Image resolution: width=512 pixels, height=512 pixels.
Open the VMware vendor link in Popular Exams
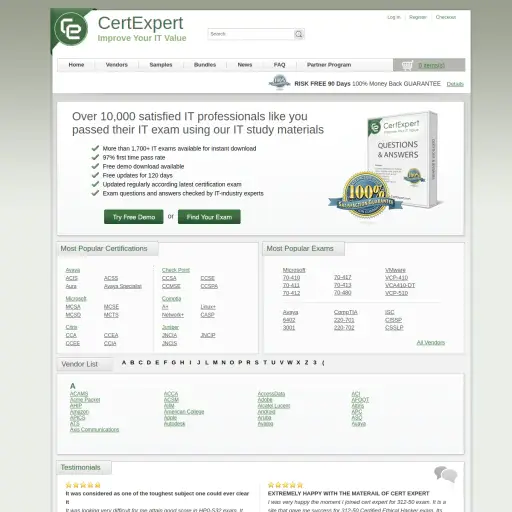(395, 270)
